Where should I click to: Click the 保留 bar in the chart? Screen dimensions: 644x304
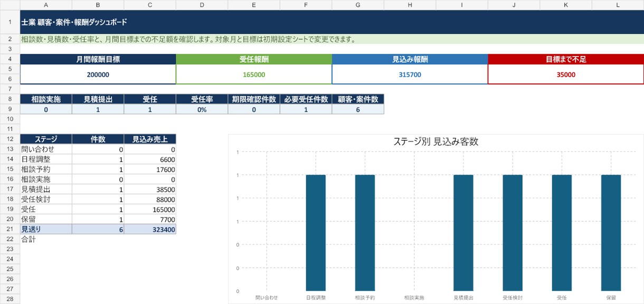(x=611, y=233)
